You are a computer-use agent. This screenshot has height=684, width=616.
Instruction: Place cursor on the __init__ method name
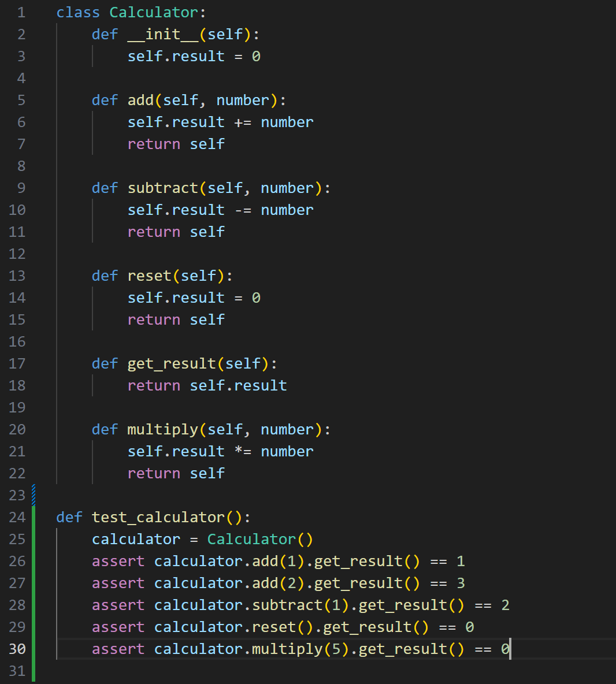[163, 34]
